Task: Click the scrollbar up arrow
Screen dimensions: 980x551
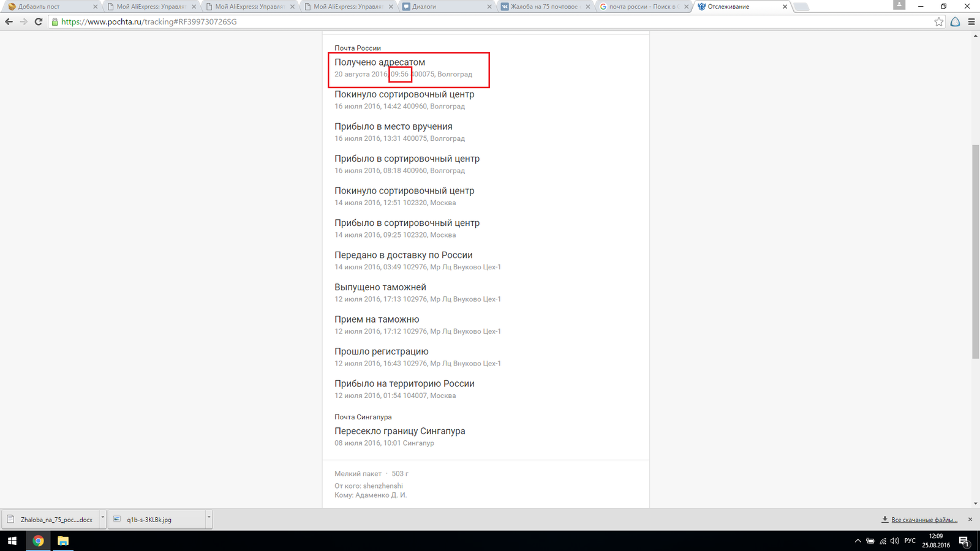Action: tap(976, 36)
